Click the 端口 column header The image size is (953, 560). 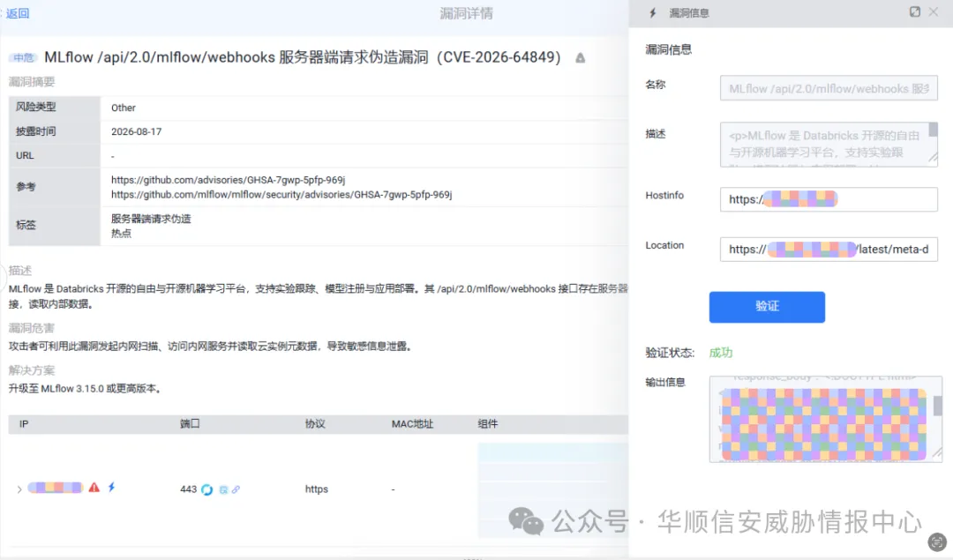190,424
